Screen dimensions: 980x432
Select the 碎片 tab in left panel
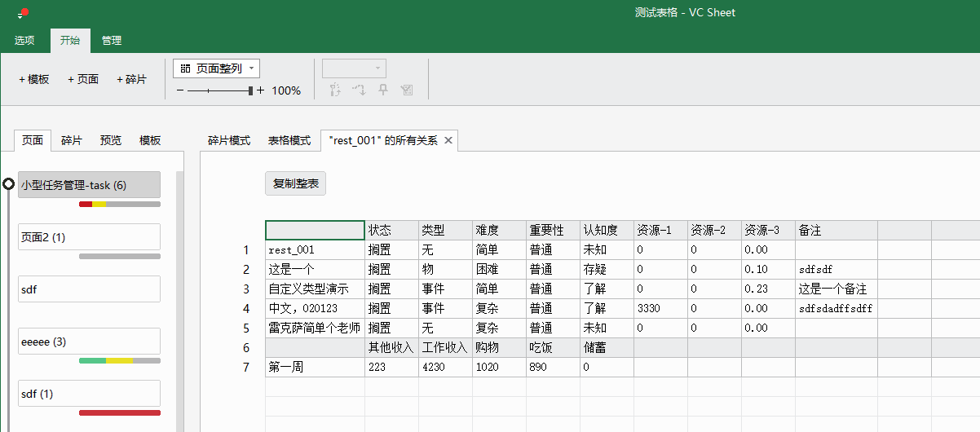[x=72, y=140]
